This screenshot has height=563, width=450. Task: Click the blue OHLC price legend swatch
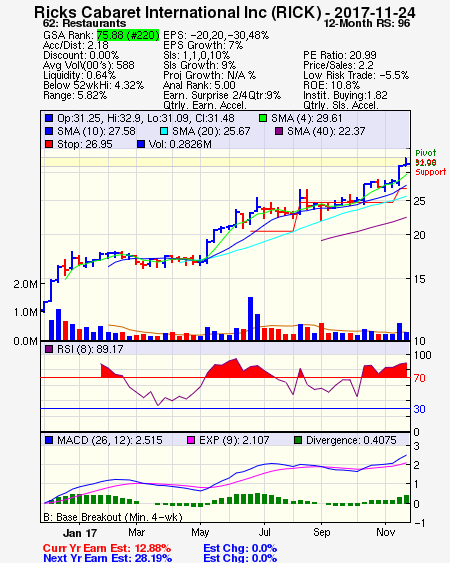pos(49,118)
